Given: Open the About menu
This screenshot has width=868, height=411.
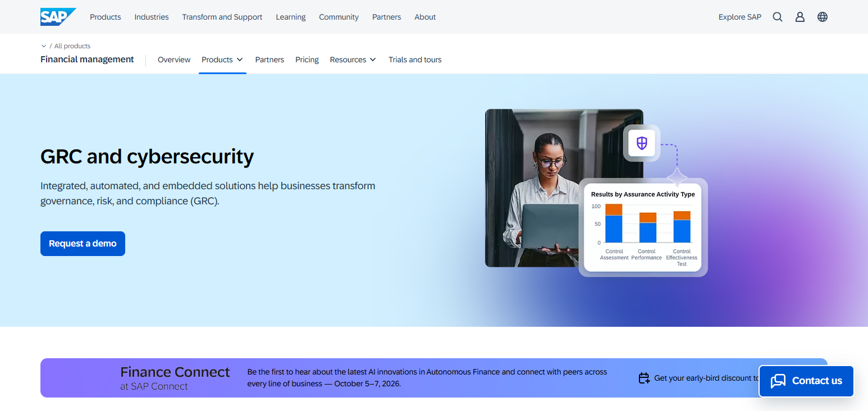Looking at the screenshot, I should (425, 17).
